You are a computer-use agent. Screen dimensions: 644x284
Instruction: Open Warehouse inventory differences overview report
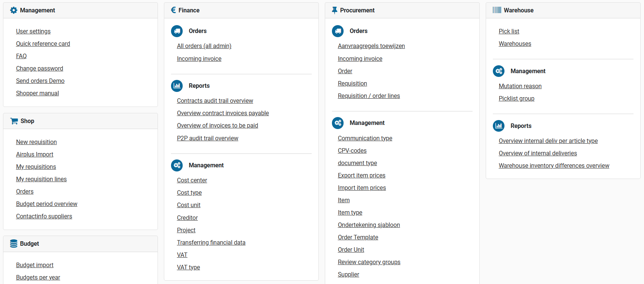[554, 166]
